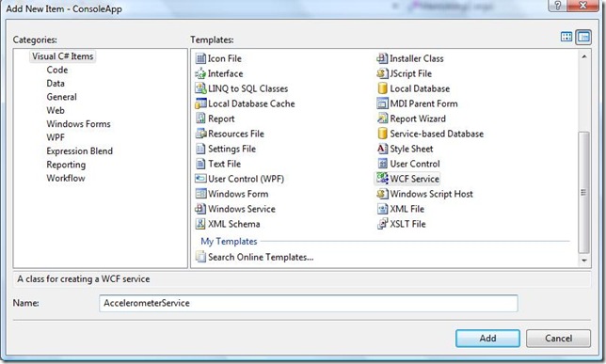This screenshot has width=606, height=364.
Task: Select the Installer Class icon
Action: pyautogui.click(x=382, y=58)
